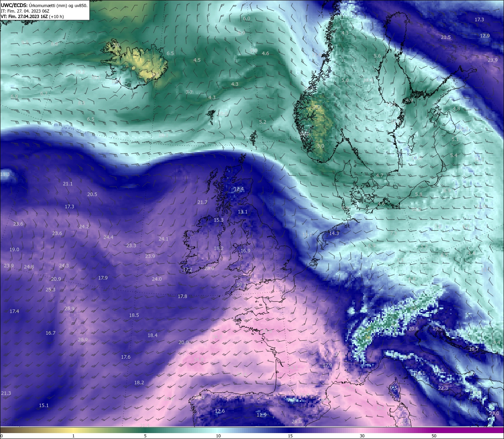Click the 17.8 value label
Image resolution: width=504 pixels, height=439 pixels.
[182, 296]
